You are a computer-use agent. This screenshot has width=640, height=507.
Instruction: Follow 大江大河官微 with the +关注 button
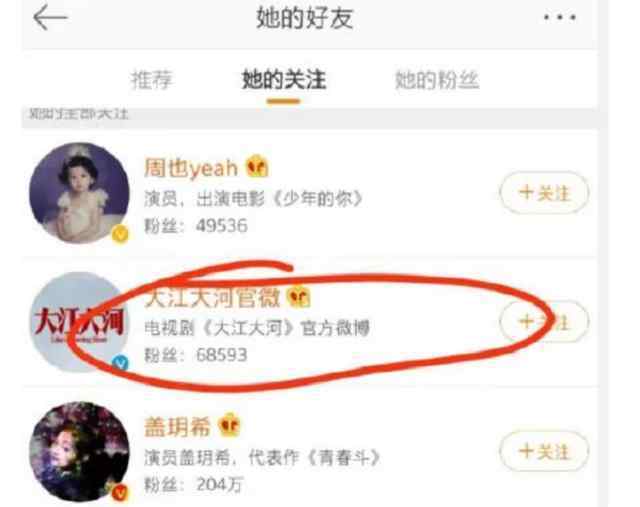click(x=544, y=322)
